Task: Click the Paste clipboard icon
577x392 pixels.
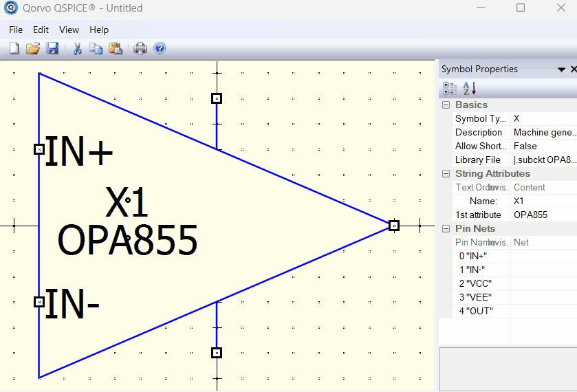Action: tap(115, 48)
